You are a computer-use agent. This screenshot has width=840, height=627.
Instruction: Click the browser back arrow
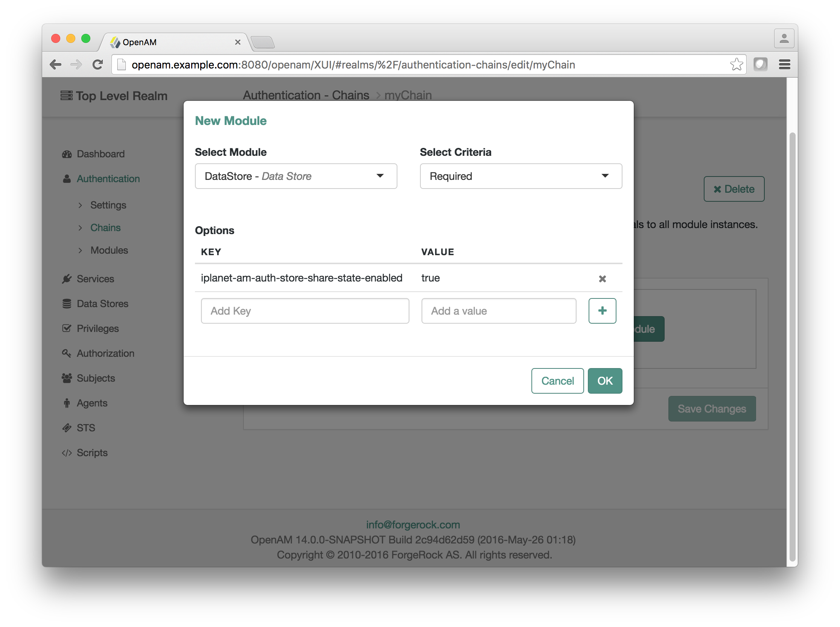pos(55,64)
